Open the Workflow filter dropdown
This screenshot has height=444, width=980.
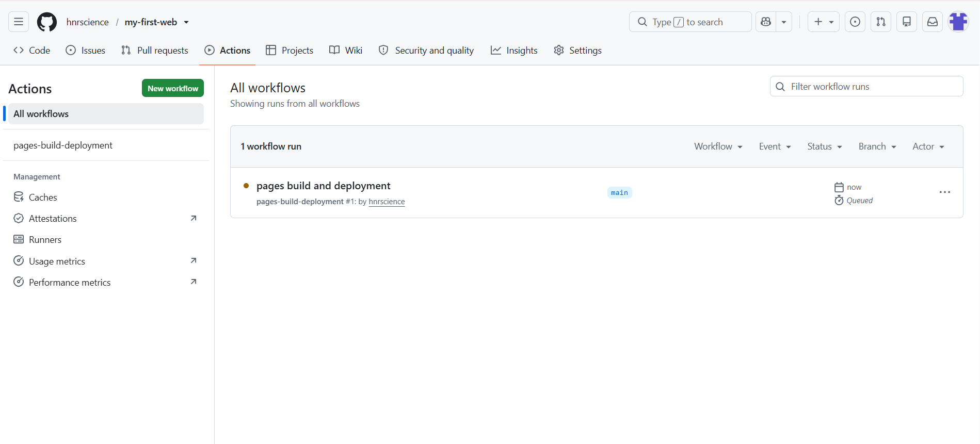click(718, 146)
